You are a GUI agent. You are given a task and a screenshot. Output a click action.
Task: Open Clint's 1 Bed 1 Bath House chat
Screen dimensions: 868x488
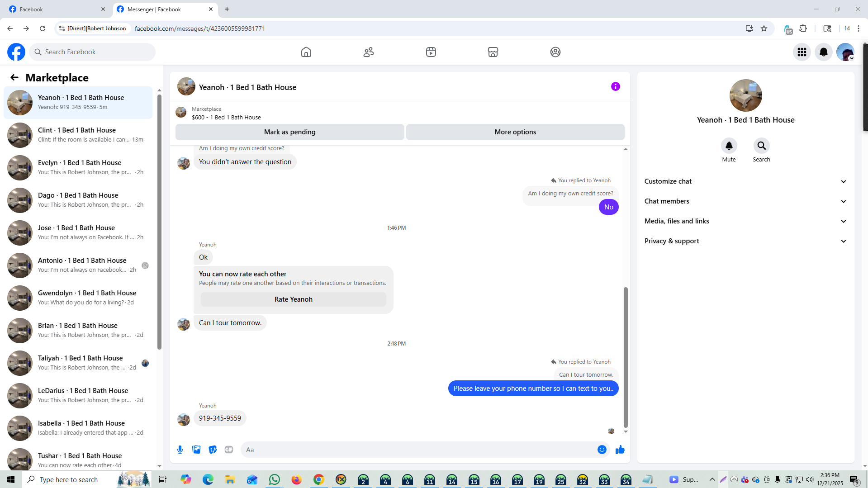tap(78, 135)
